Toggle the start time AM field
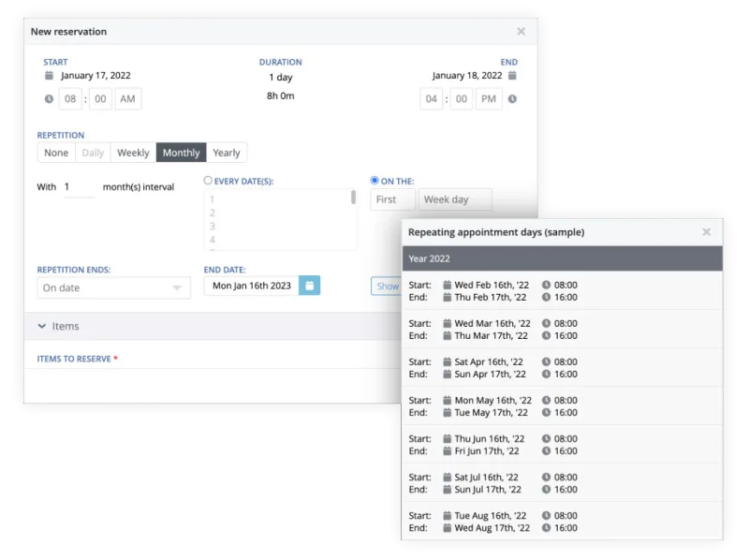This screenshot has height=560, width=749. click(x=127, y=99)
